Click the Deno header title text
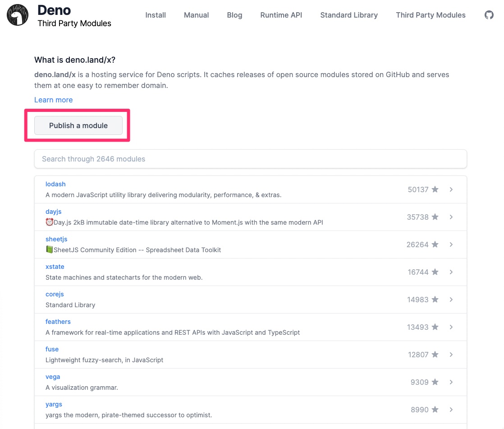The image size is (504, 429). (54, 10)
